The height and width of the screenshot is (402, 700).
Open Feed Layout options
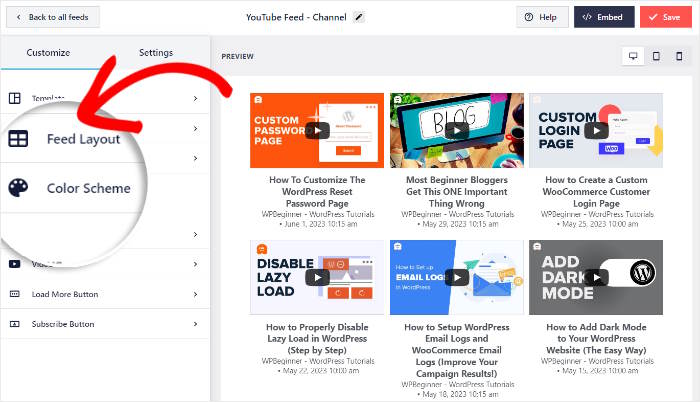click(83, 139)
